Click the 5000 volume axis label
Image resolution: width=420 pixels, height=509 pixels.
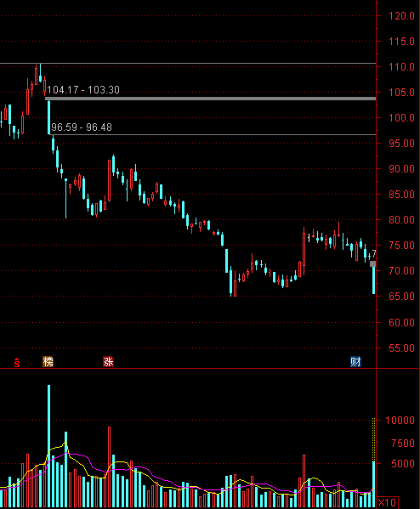(403, 464)
